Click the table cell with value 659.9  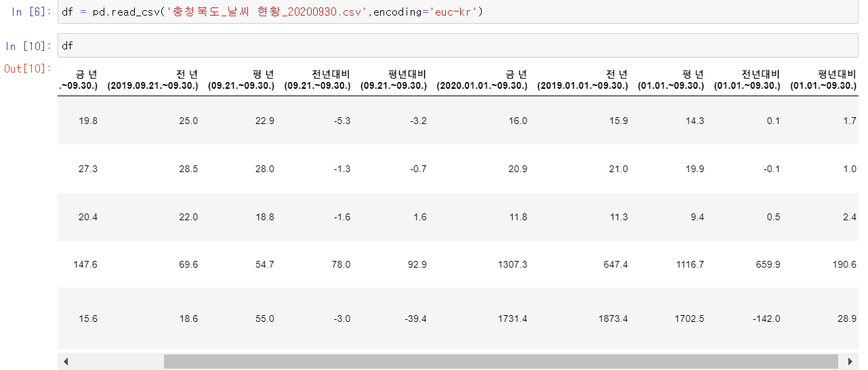767,264
